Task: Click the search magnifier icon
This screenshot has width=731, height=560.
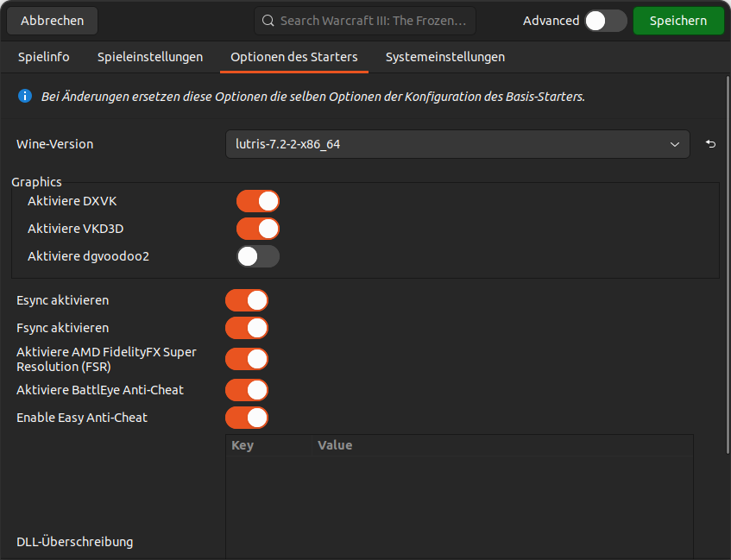Action: [268, 21]
